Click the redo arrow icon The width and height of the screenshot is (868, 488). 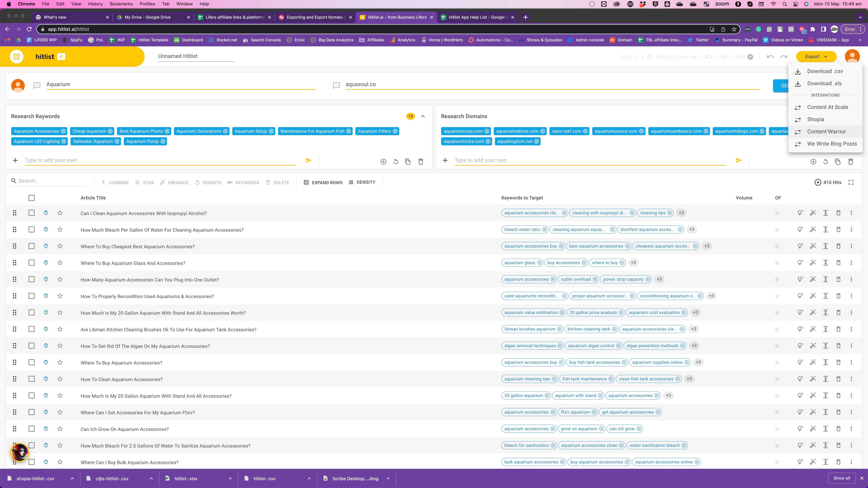[x=784, y=57]
